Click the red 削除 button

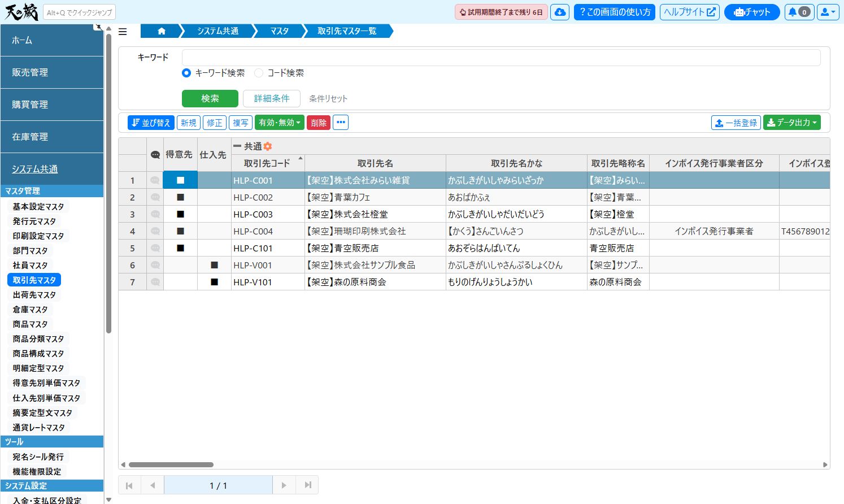[319, 122]
